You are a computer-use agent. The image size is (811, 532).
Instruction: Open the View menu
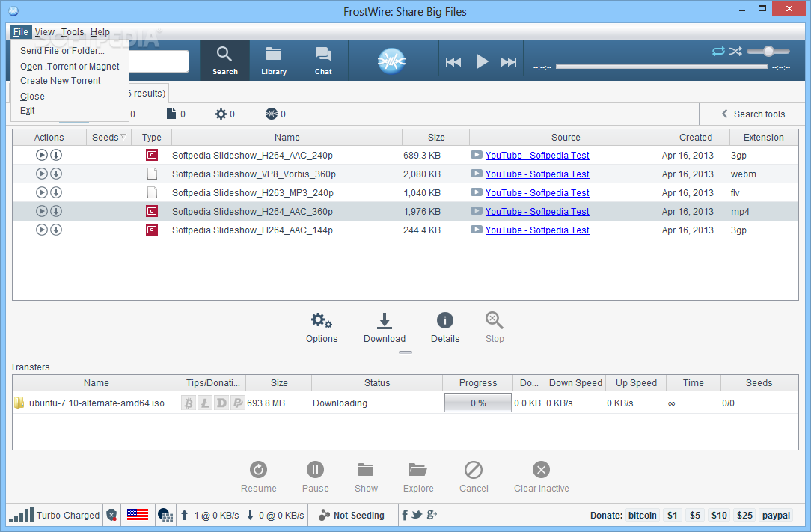coord(44,32)
